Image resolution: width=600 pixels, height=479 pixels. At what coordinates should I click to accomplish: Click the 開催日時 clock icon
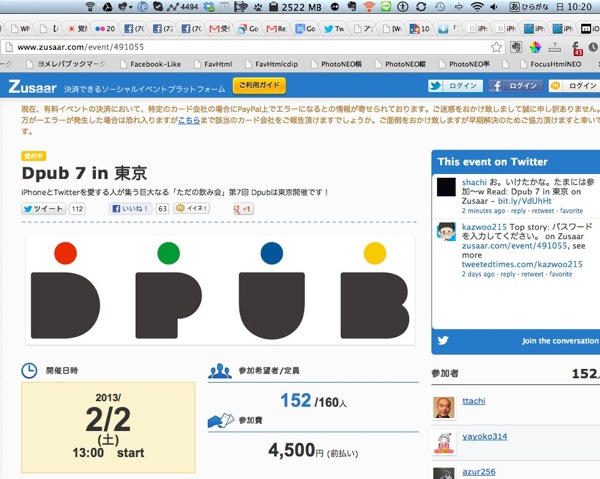click(29, 370)
